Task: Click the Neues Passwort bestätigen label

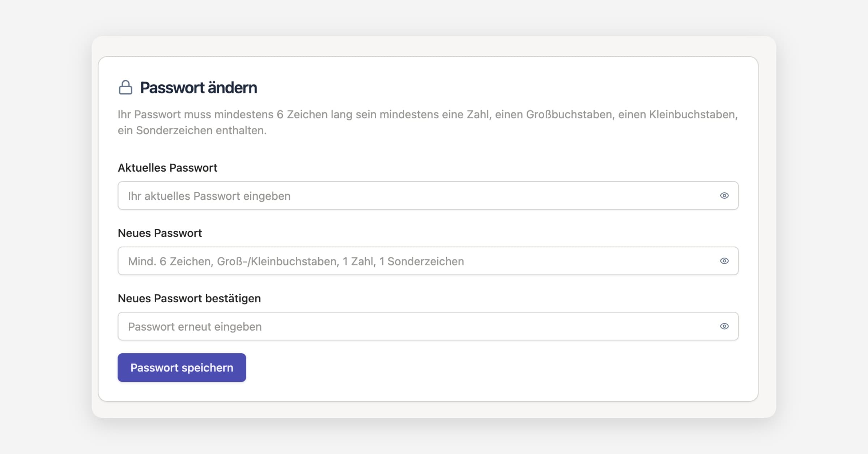Action: click(189, 298)
